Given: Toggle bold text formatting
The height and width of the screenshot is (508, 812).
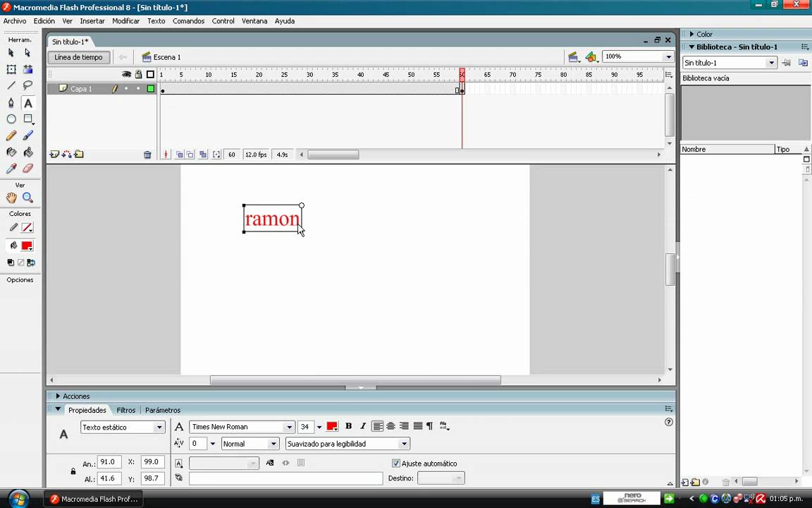Looking at the screenshot, I should coord(348,426).
